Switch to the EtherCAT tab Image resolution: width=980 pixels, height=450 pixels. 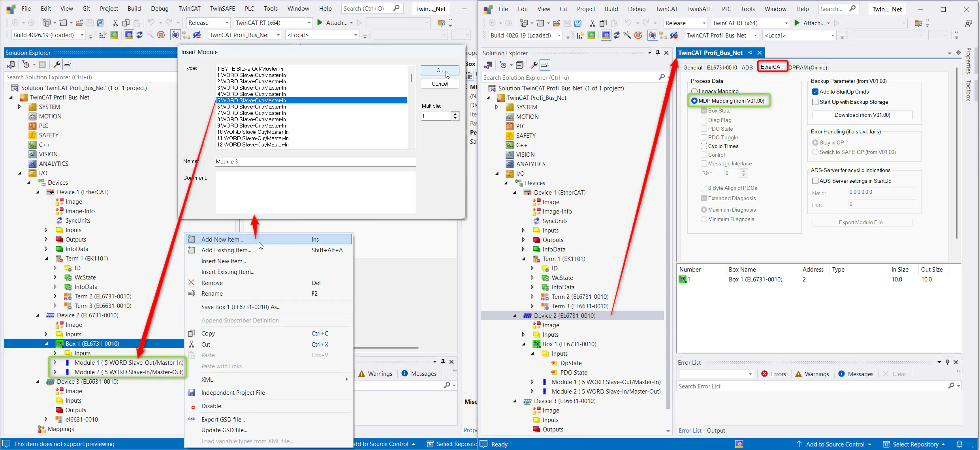(771, 67)
